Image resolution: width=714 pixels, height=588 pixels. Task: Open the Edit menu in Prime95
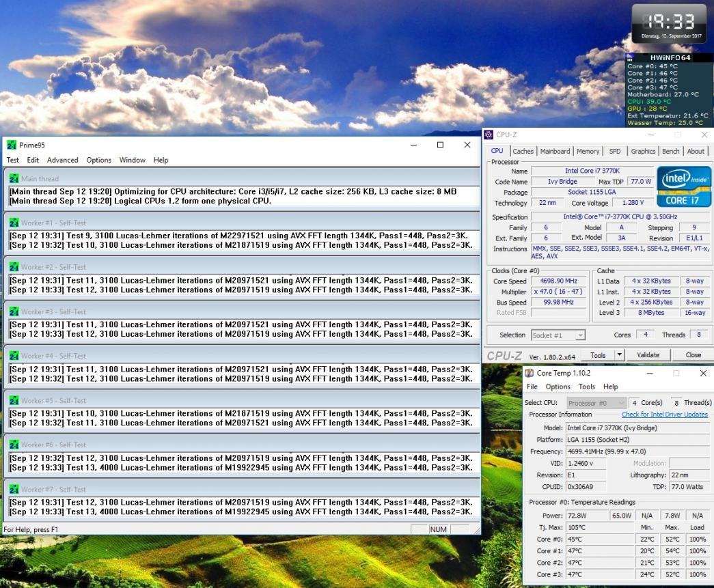(33, 160)
